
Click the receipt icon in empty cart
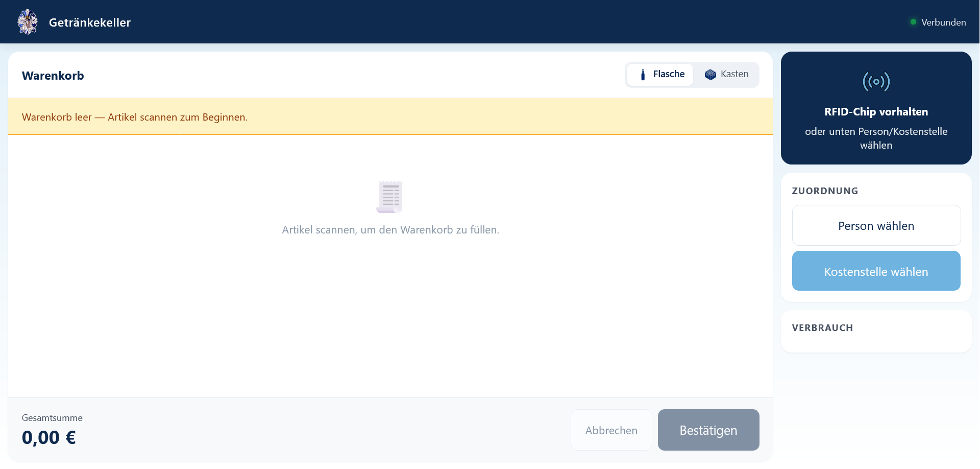[x=390, y=197]
